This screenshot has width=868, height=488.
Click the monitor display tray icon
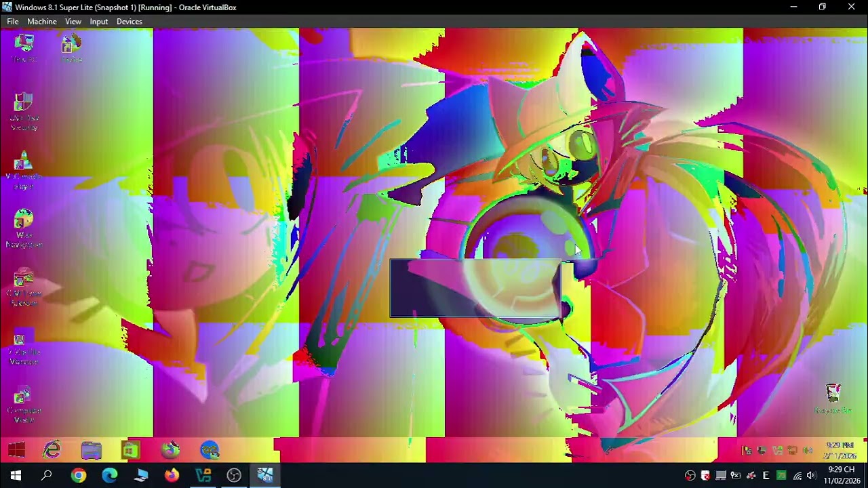[x=721, y=476]
